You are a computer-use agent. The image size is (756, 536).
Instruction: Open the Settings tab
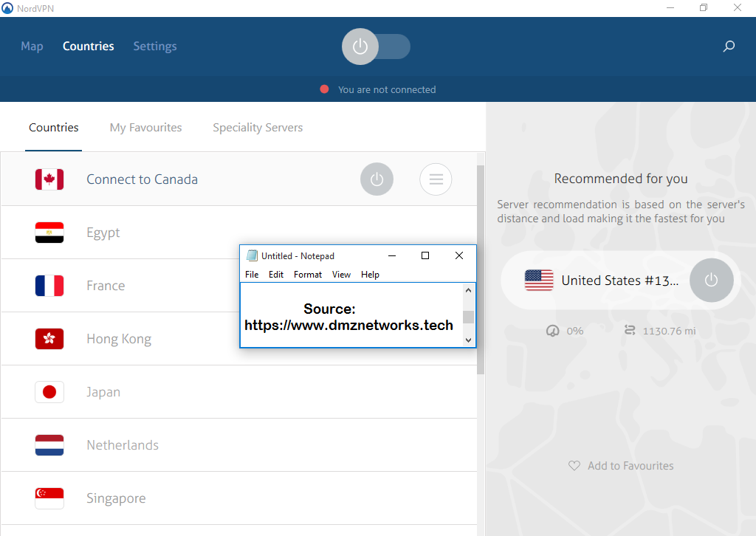pos(155,47)
